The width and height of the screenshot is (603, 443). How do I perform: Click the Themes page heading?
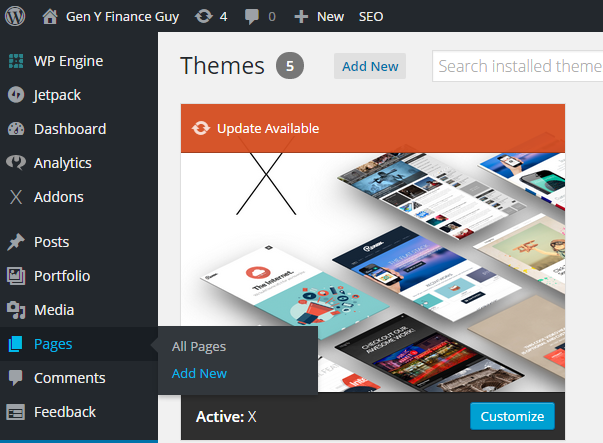222,66
